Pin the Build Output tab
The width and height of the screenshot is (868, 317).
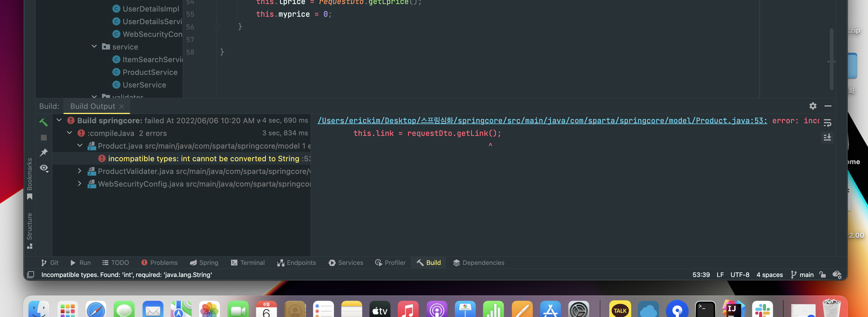point(44,153)
